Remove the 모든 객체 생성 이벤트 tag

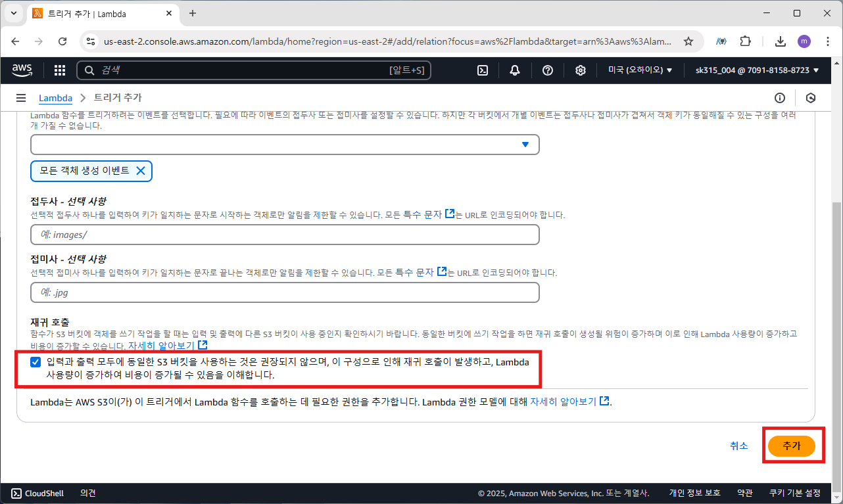[140, 170]
